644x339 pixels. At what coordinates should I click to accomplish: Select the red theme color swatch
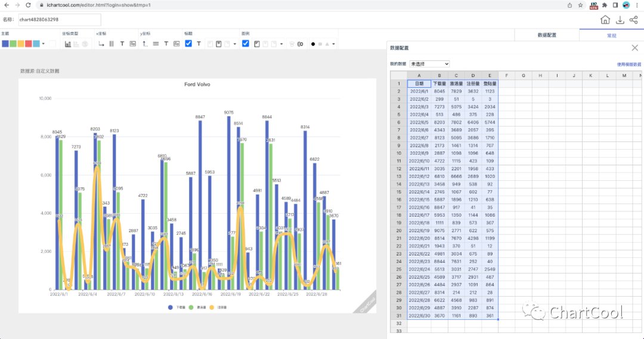pyautogui.click(x=29, y=44)
